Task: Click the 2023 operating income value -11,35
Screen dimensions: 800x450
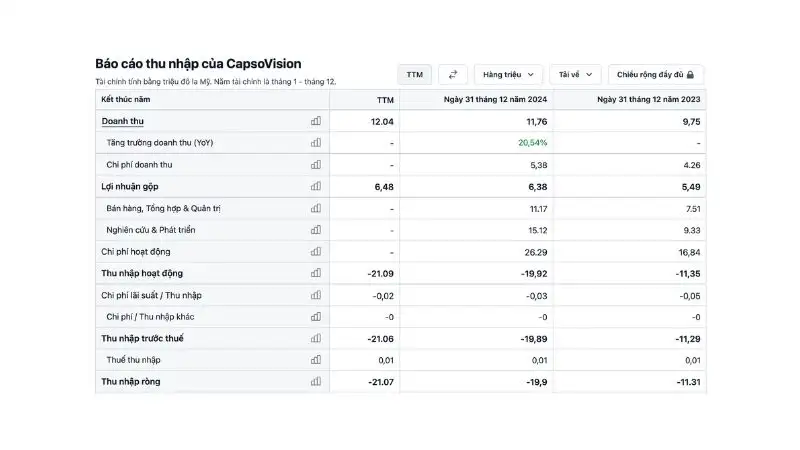Action: coord(688,273)
